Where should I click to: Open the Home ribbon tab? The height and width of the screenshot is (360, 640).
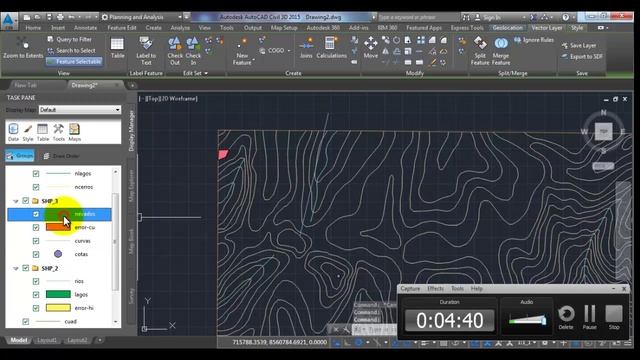click(x=33, y=28)
